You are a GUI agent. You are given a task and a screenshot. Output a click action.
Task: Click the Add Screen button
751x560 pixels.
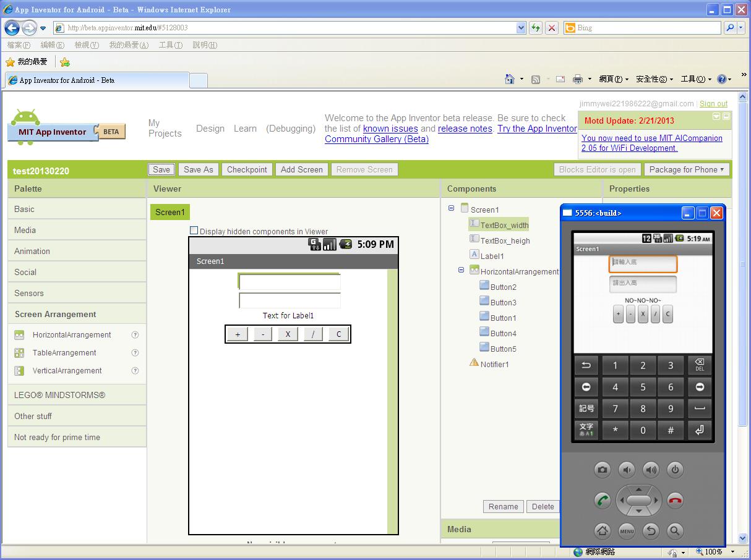(302, 169)
